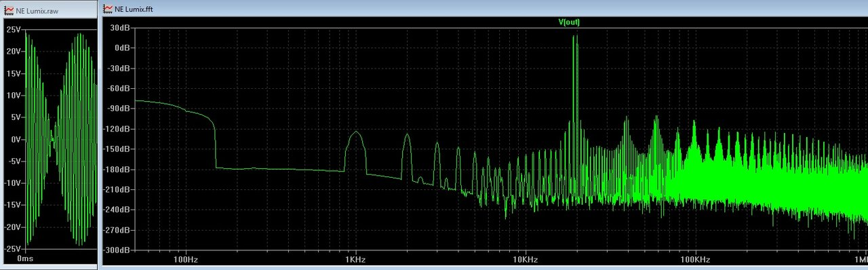Click the NE Lumix.fft window icon
Viewport: 868px width, 270px height.
pos(108,9)
